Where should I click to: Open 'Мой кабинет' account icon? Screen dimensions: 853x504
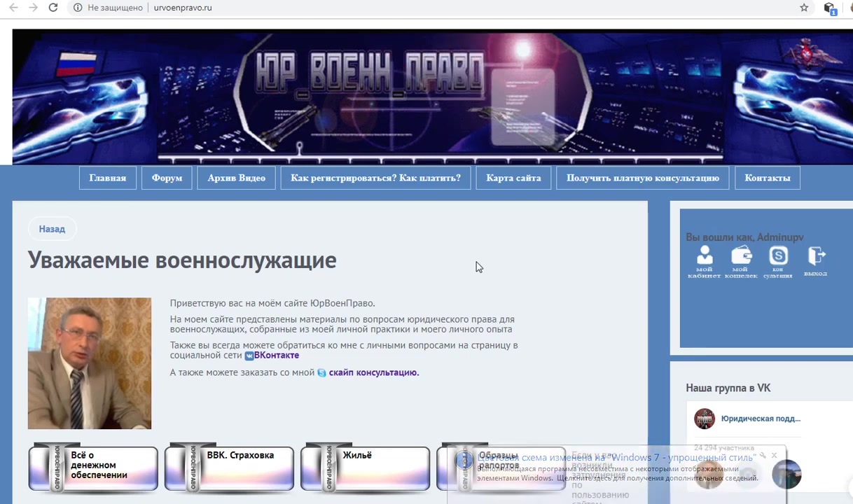click(x=705, y=262)
